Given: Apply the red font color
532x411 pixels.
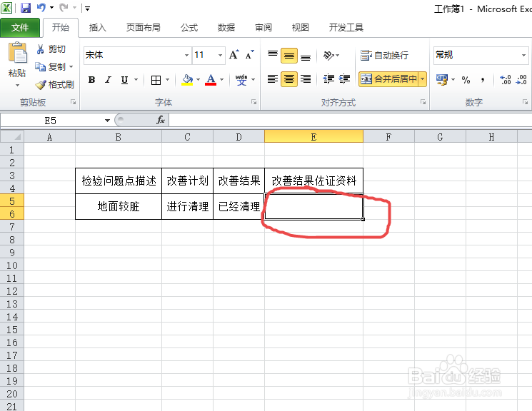Looking at the screenshot, I should pos(211,80).
